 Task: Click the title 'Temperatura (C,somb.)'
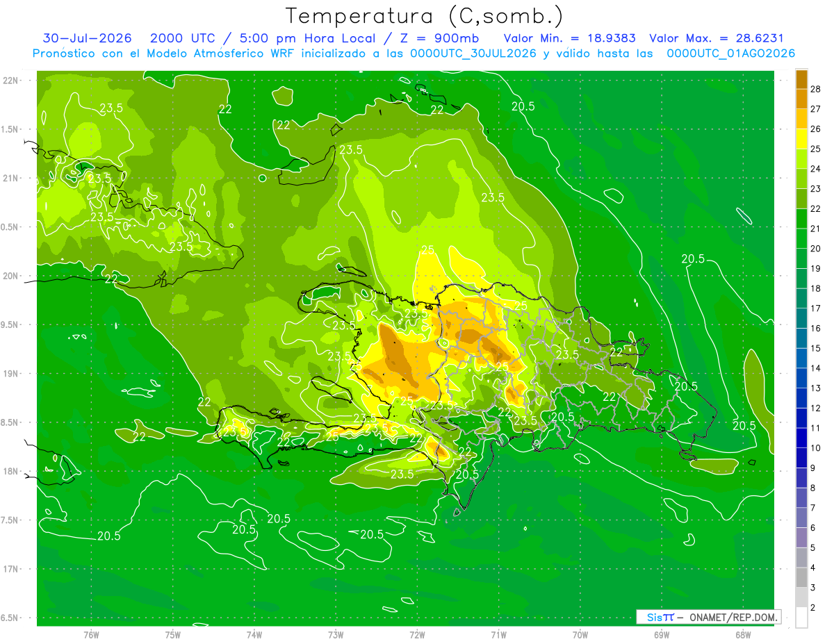pyautogui.click(x=424, y=16)
